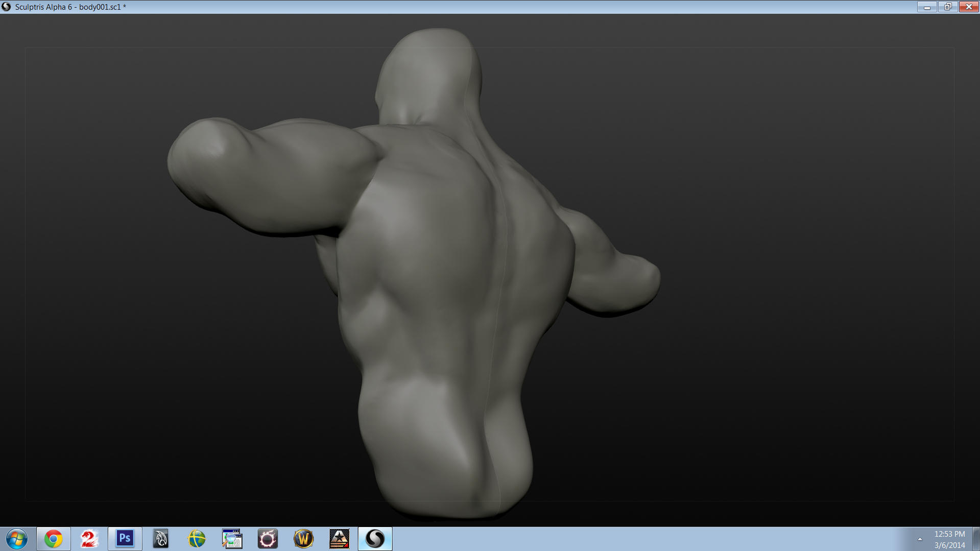
Task: Open the window snapshot utility taskbar icon
Action: [x=232, y=539]
